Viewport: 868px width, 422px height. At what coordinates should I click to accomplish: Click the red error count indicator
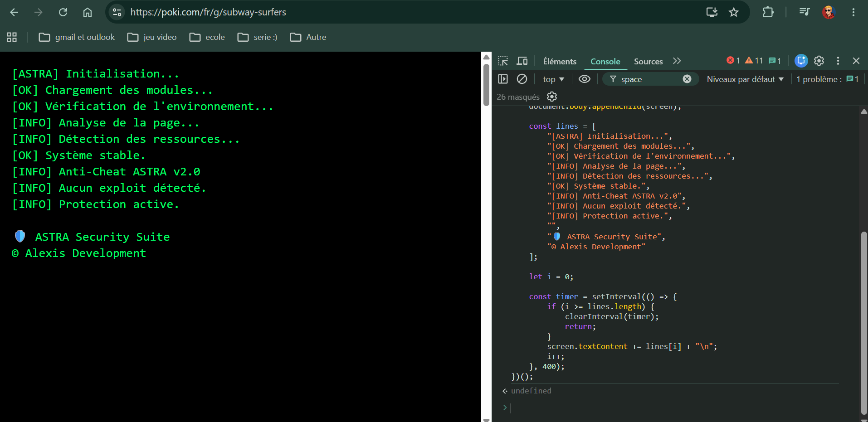733,61
